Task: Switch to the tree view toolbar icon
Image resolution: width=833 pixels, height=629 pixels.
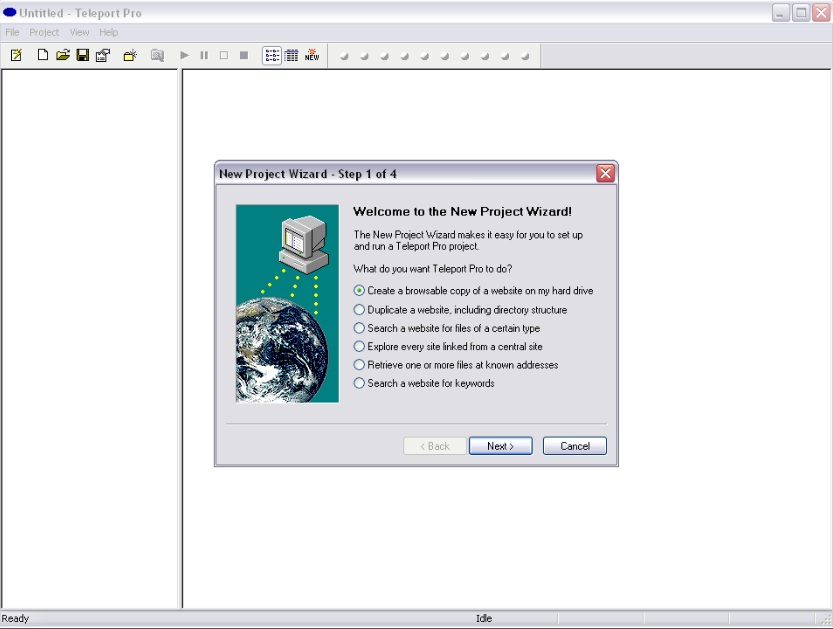Action: (271, 55)
